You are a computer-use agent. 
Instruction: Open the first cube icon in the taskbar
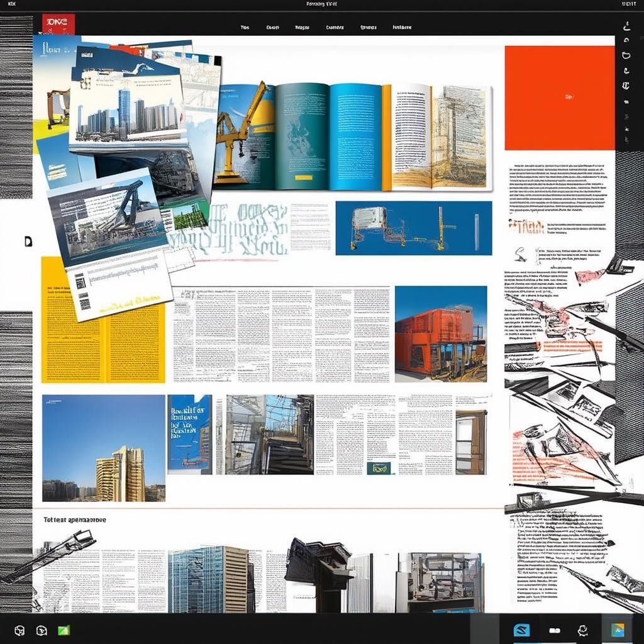(19, 630)
